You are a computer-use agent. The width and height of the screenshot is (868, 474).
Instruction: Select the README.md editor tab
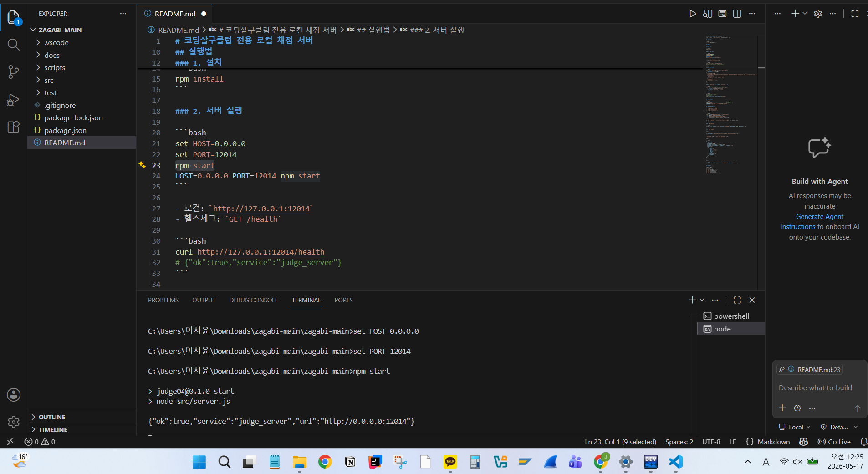pos(175,14)
